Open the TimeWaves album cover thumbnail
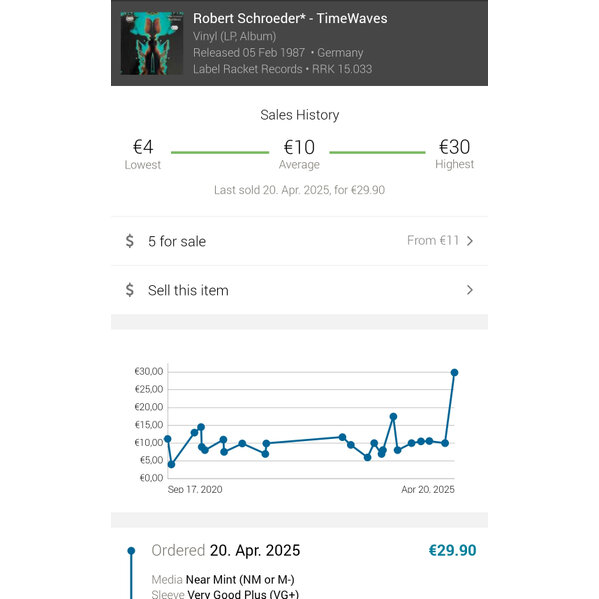The height and width of the screenshot is (599, 599). coord(152,43)
